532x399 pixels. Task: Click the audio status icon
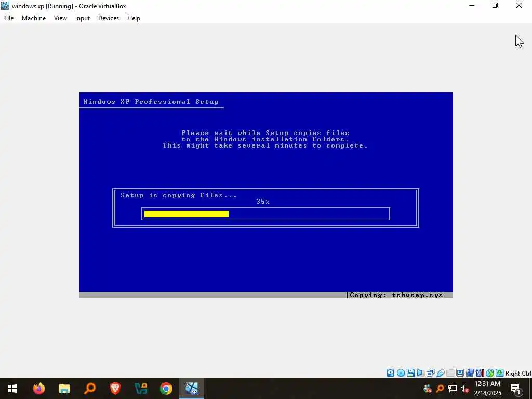[420, 373]
